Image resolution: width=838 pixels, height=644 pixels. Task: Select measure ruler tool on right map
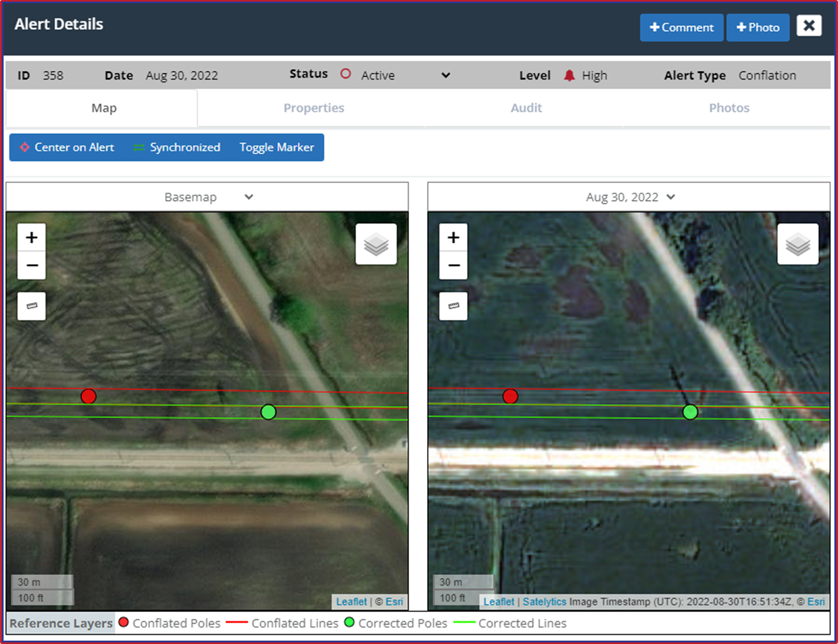coord(453,306)
